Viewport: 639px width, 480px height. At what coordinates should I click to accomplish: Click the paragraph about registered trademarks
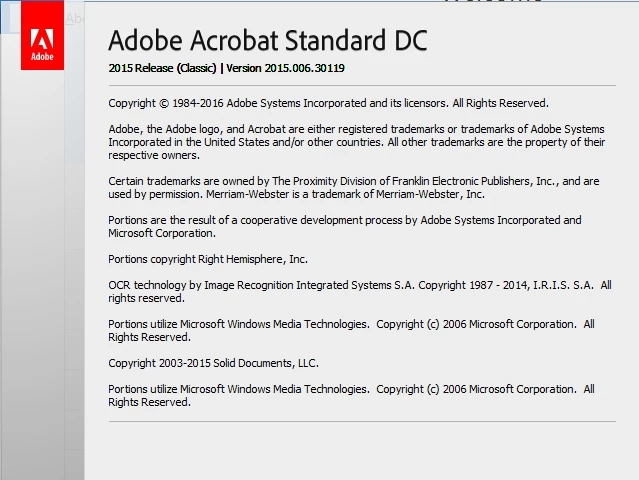[357, 142]
